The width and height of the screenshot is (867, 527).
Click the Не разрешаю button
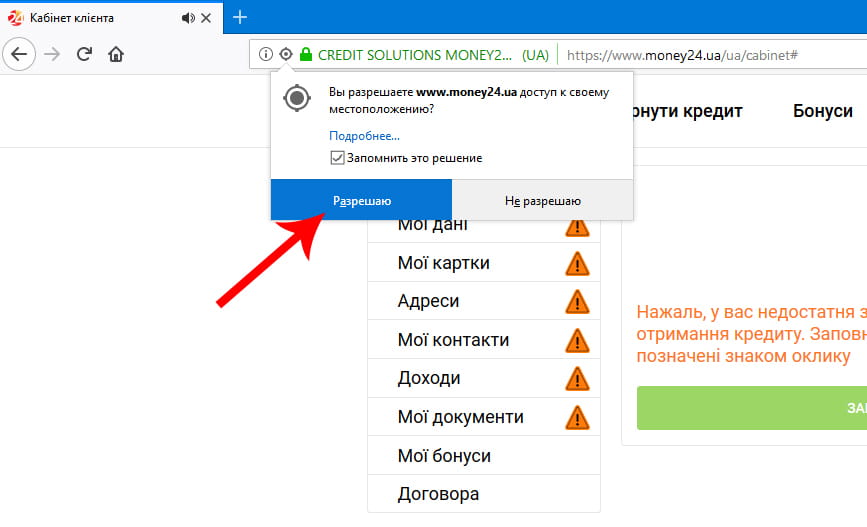[x=542, y=200]
